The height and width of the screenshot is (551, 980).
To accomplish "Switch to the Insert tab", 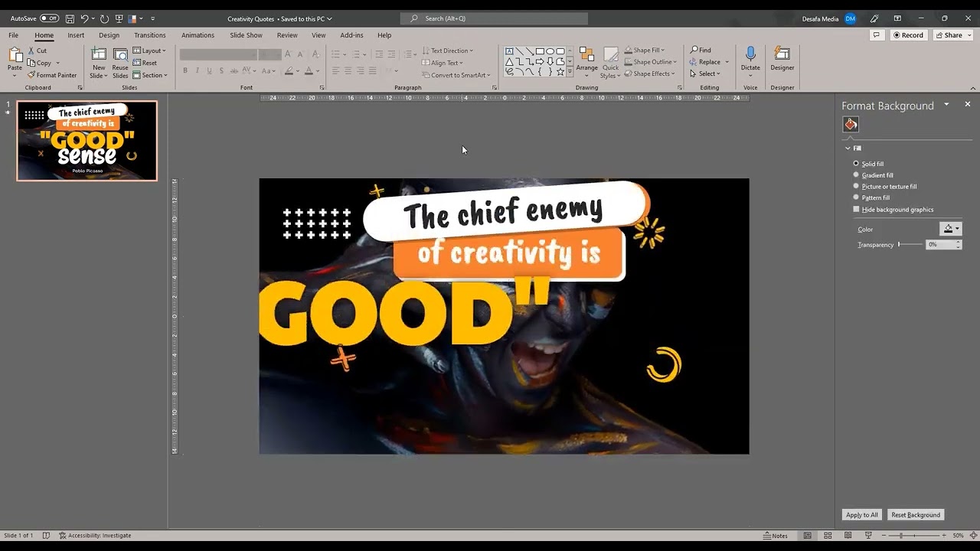I will click(76, 35).
